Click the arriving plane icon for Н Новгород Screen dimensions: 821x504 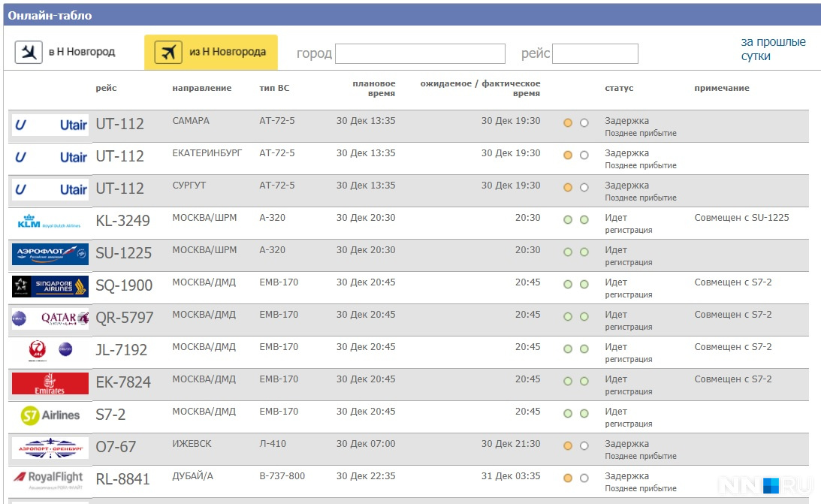point(29,53)
